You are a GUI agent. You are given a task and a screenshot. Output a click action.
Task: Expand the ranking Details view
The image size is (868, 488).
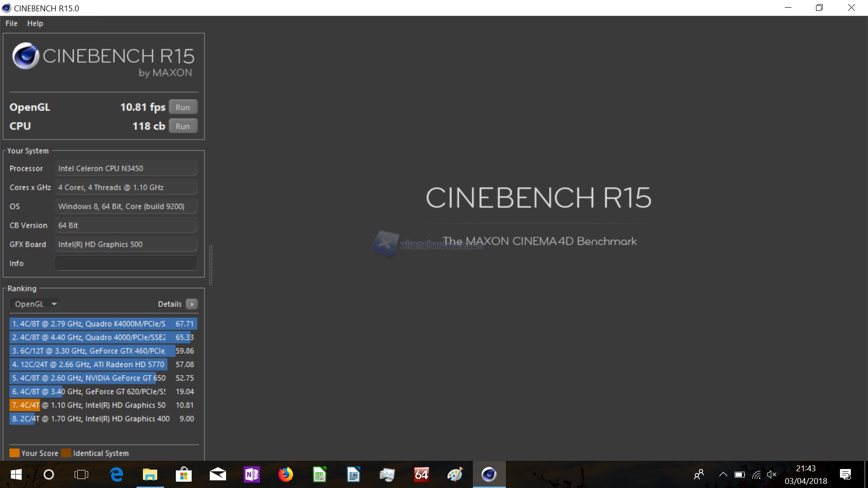coord(192,304)
